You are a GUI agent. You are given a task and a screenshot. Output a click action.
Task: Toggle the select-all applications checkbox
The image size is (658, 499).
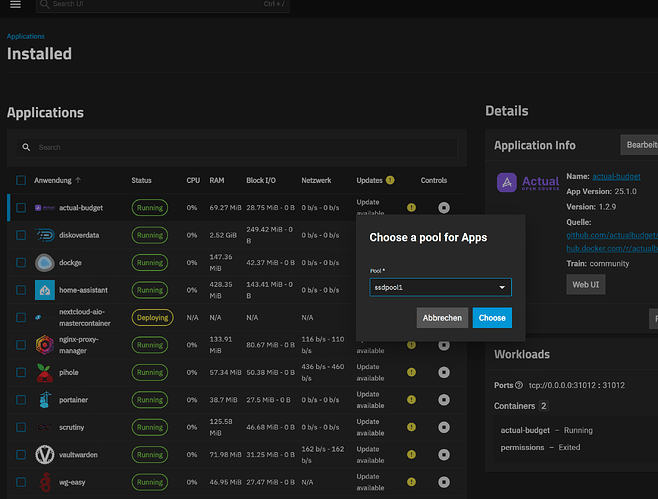click(x=21, y=180)
